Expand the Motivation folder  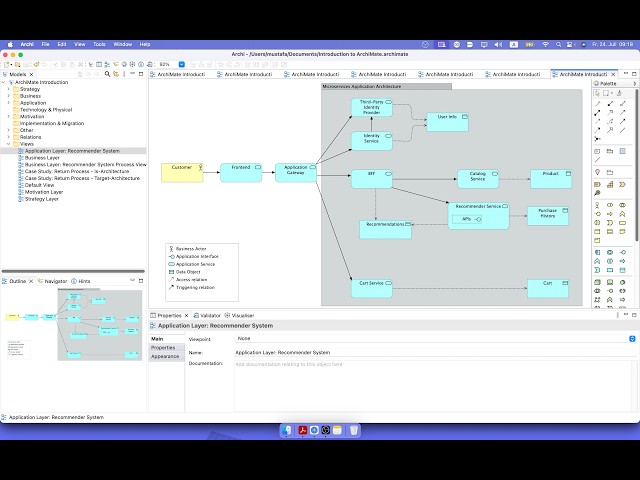tap(9, 116)
